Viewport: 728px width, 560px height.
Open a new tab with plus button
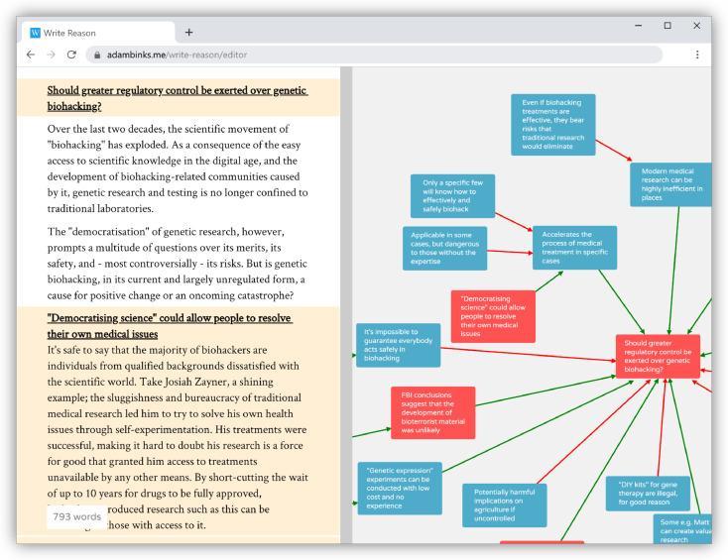[189, 31]
